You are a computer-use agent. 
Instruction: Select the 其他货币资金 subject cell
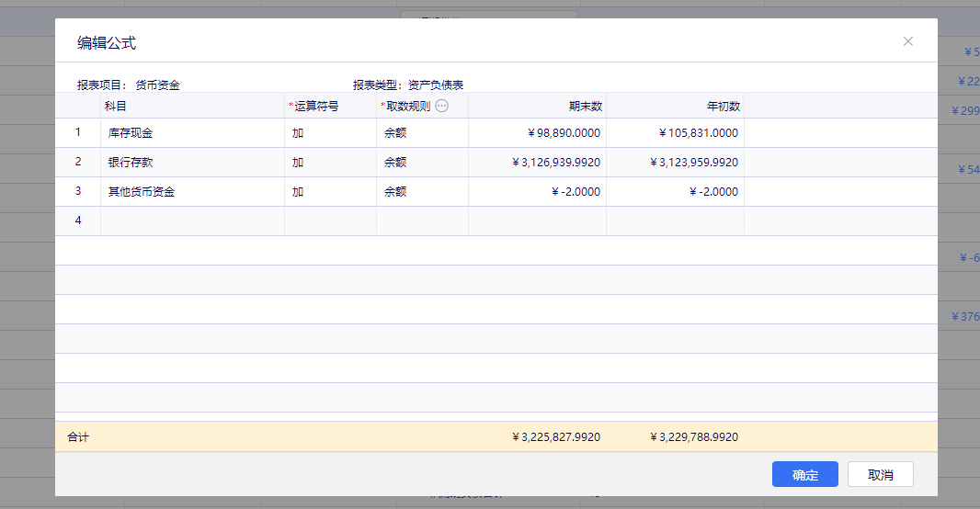pyautogui.click(x=192, y=192)
